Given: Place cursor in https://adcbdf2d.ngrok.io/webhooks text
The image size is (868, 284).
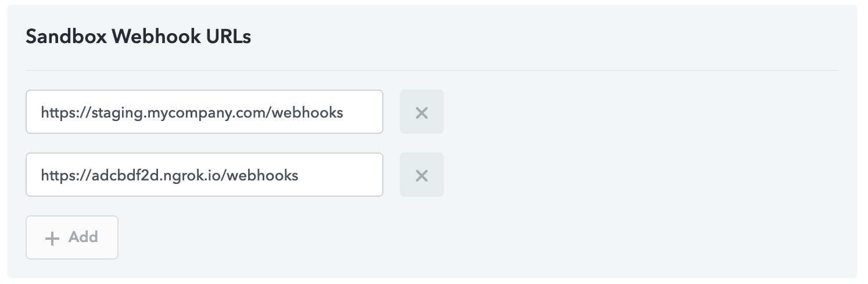Looking at the screenshot, I should point(169,175).
